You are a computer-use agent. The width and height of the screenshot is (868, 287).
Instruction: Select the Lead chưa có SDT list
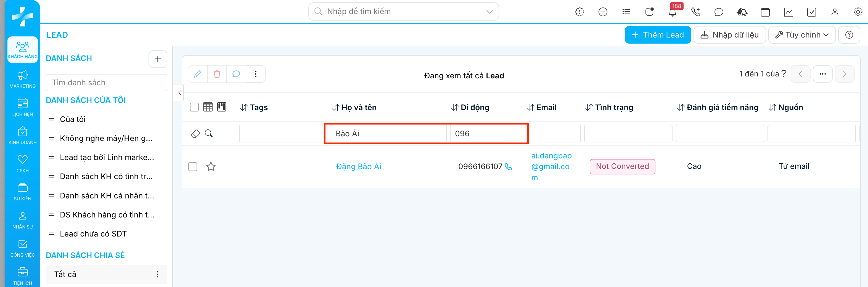point(93,234)
